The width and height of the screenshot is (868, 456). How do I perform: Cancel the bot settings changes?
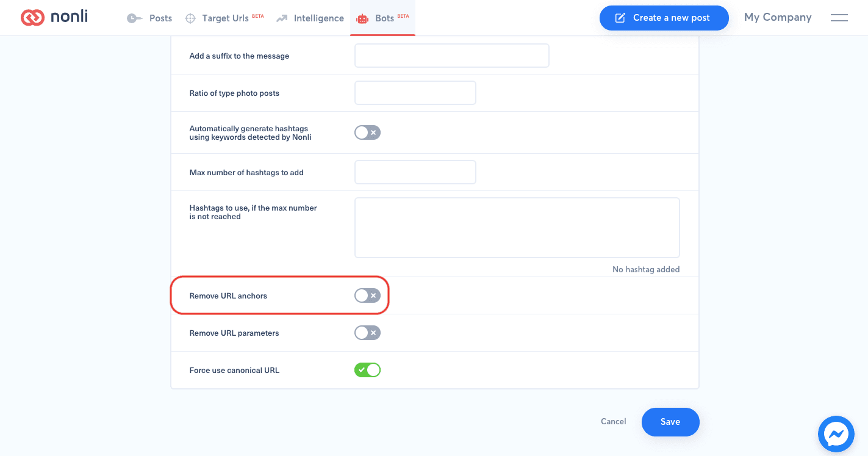[614, 421]
